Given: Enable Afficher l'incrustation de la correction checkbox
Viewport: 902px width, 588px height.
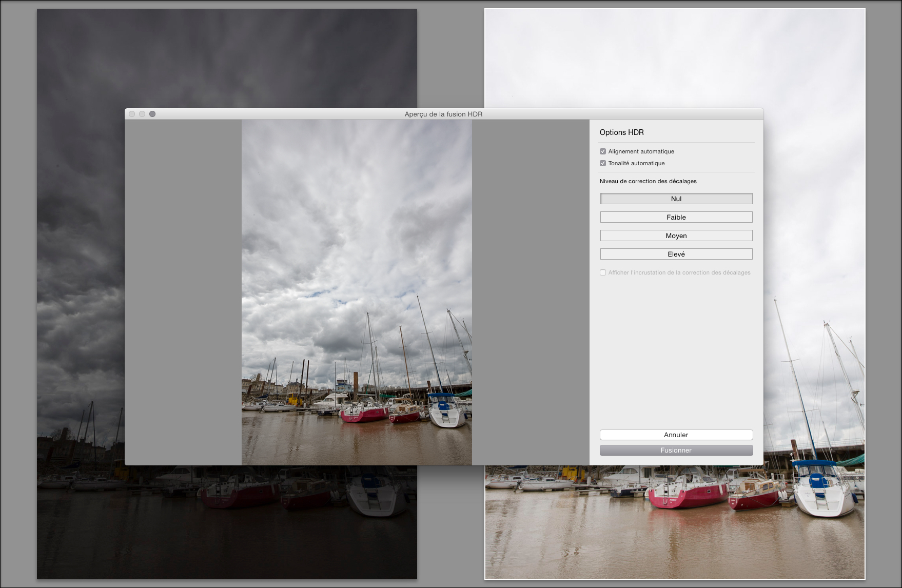Looking at the screenshot, I should coord(603,272).
